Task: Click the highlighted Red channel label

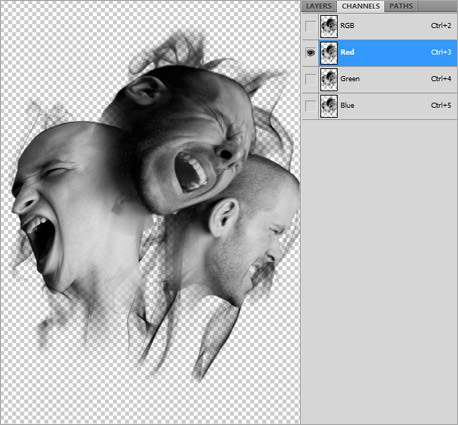Action: coord(347,52)
